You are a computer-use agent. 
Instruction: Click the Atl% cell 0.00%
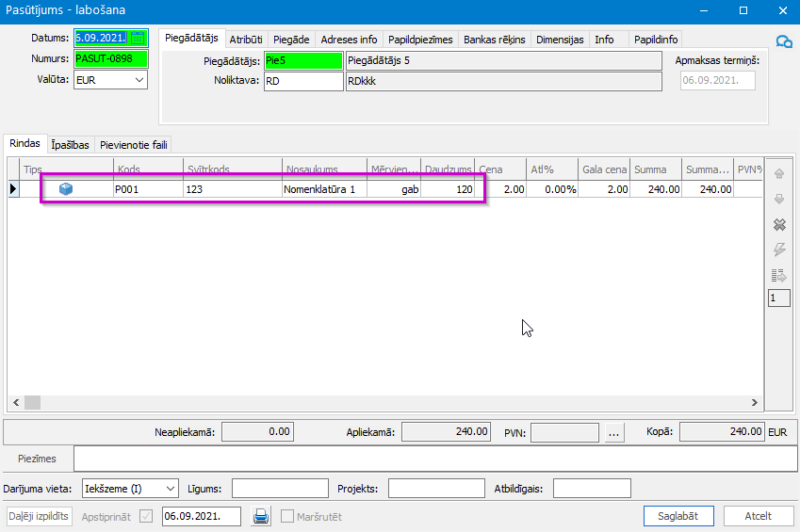(x=552, y=189)
